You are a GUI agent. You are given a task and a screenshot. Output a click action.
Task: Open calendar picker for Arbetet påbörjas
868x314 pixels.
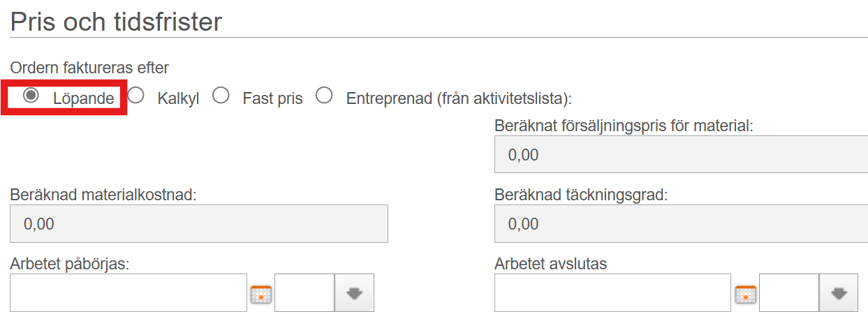coord(260,293)
